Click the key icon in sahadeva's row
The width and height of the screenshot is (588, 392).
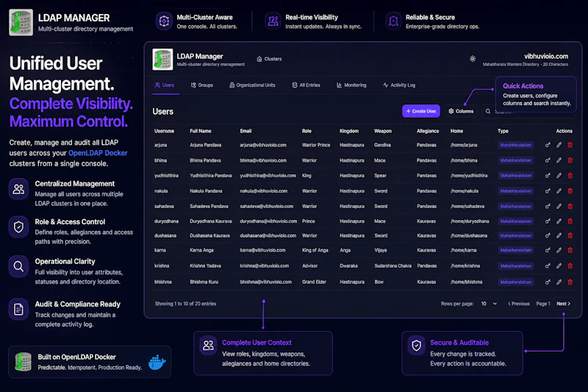[548, 207]
